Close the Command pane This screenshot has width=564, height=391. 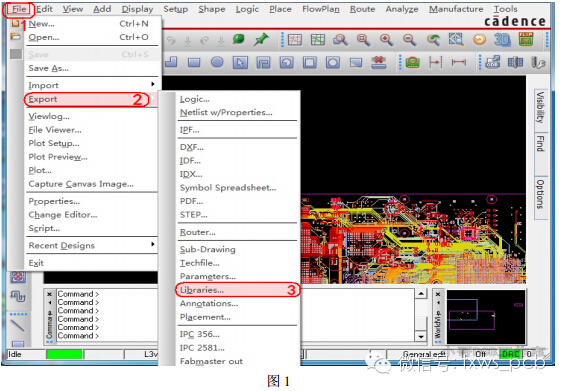[50, 294]
